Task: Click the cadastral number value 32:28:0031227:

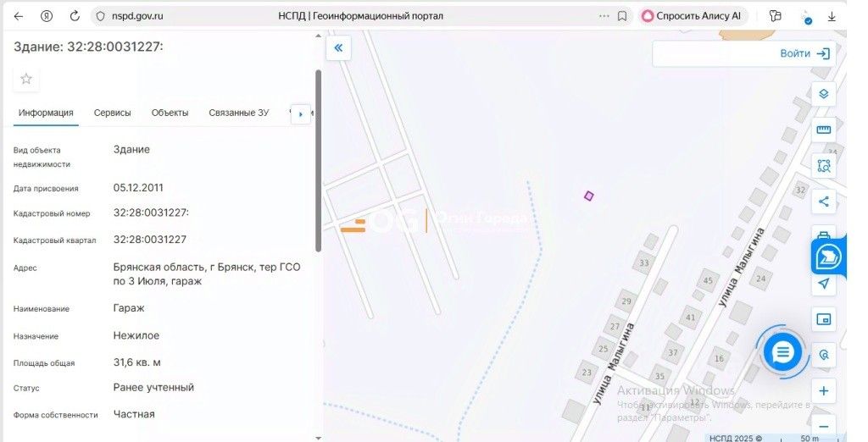Action: pyautogui.click(x=151, y=213)
